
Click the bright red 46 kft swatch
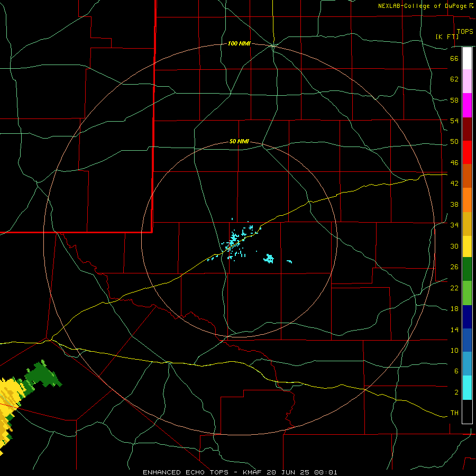pos(467,152)
